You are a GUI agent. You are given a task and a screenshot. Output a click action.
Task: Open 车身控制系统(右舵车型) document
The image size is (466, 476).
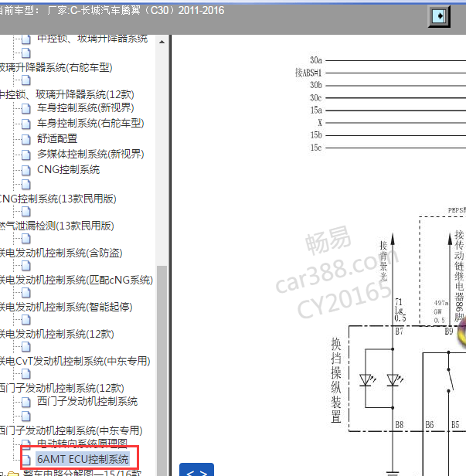(x=90, y=124)
